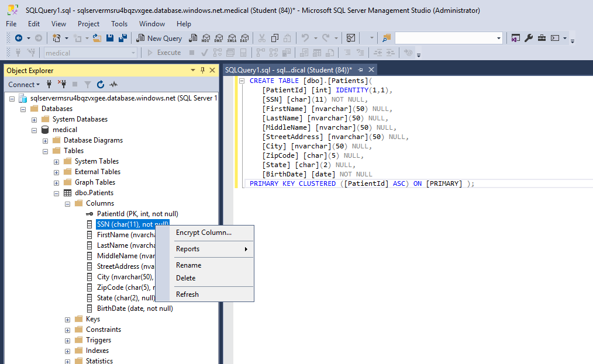Expand the Constraints folder
The height and width of the screenshot is (364, 593).
67,330
